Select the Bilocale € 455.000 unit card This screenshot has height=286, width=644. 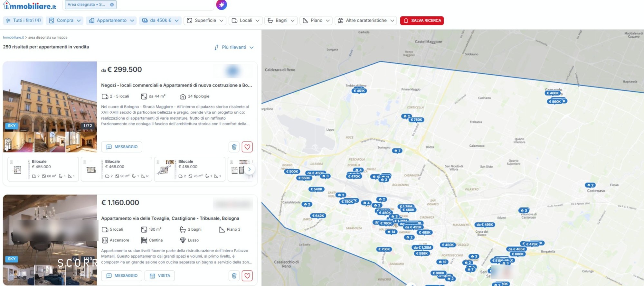(x=43, y=169)
